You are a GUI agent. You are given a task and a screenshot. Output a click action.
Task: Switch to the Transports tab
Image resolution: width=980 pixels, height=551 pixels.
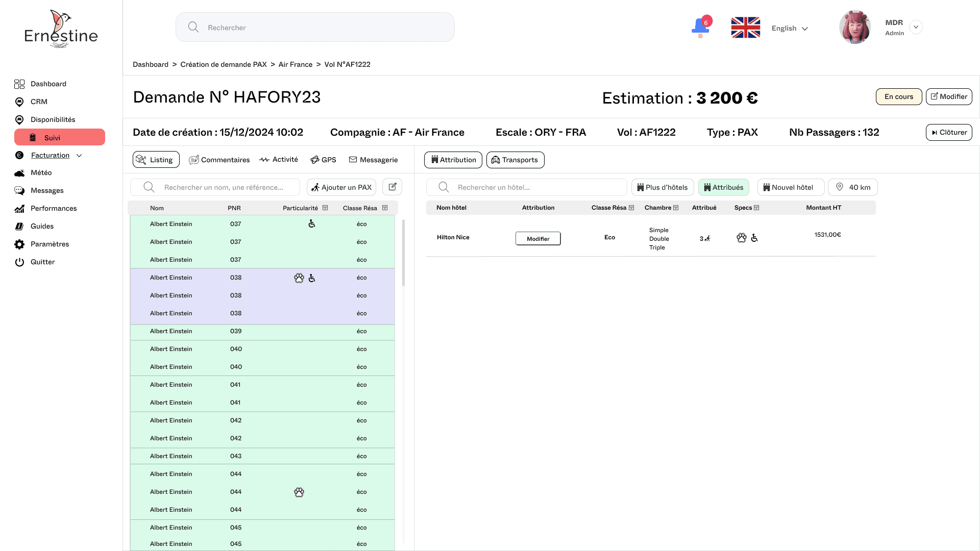[x=515, y=160]
